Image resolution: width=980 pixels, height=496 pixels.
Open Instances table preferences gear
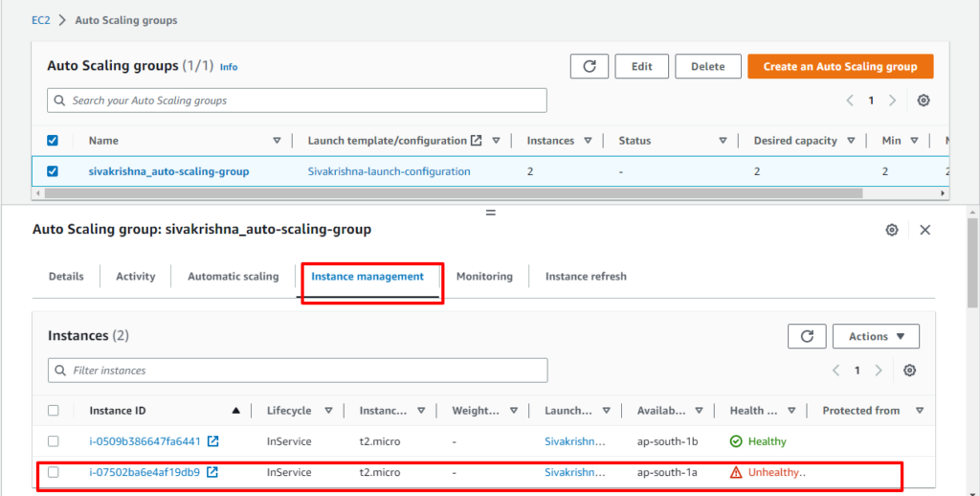point(909,371)
